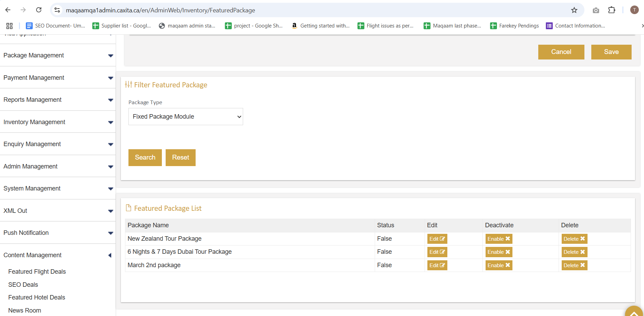Screen dimensions: 644x316
Task: Delete the New Zealand Tour Package
Action: point(574,239)
